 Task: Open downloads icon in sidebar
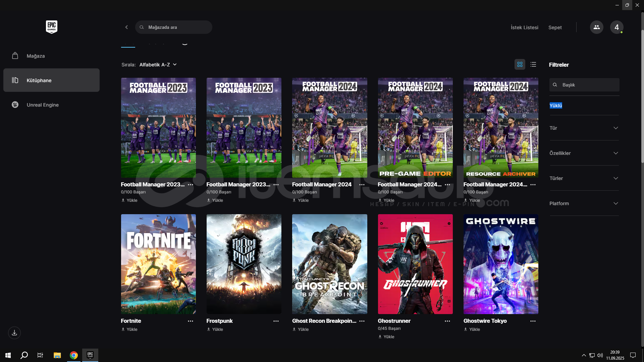pyautogui.click(x=14, y=333)
